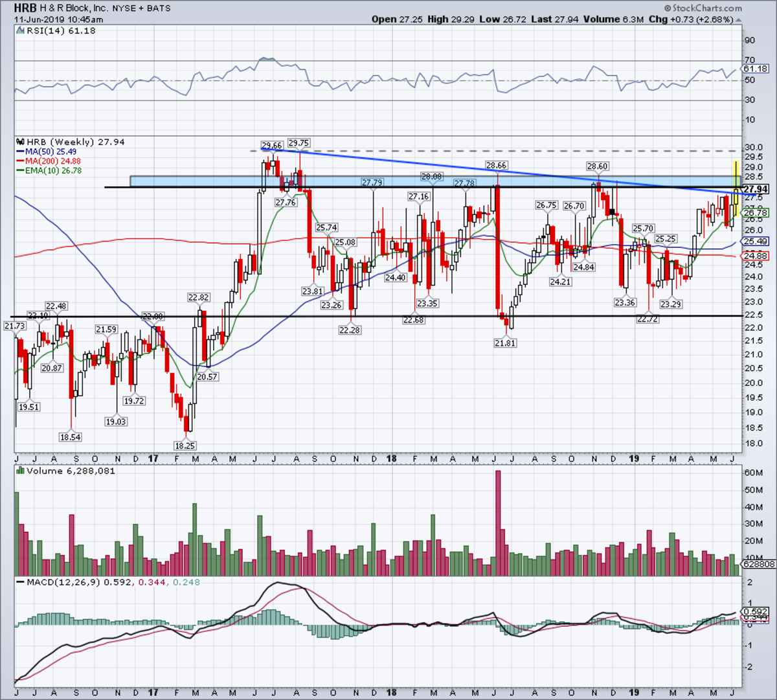777x700 pixels.
Task: Click the 628808 volume flag on right axis
Action: click(758, 565)
